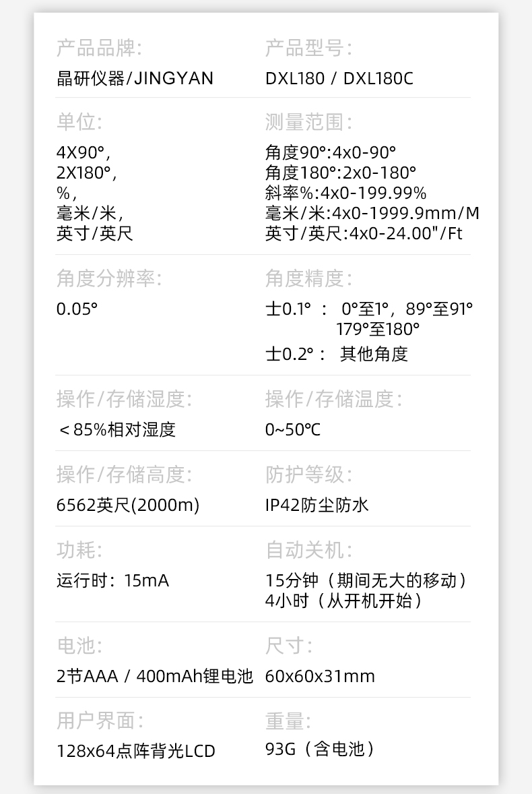Click the 产品型号 heading

308,49
